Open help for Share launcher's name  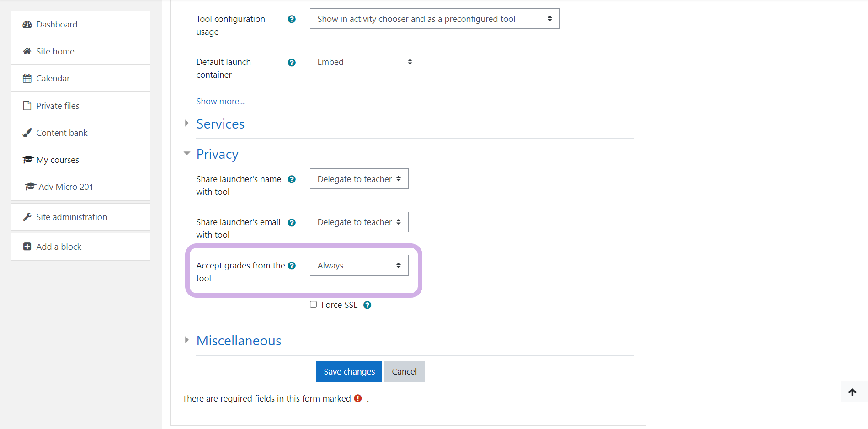tap(292, 179)
